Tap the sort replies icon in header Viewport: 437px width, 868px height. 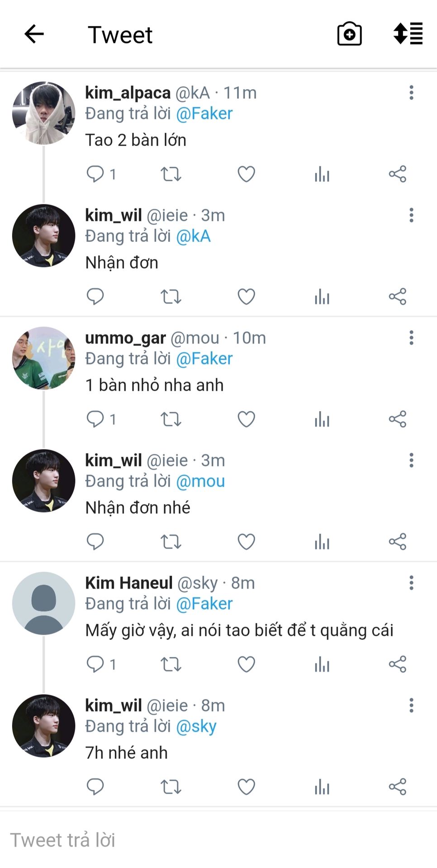pyautogui.click(x=408, y=34)
